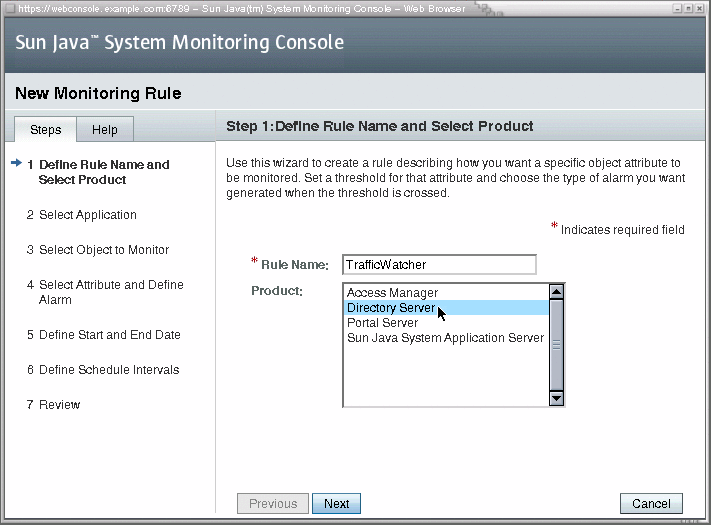This screenshot has height=525, width=711.
Task: Click the blue current-step arrow icon
Action: pyautogui.click(x=16, y=163)
